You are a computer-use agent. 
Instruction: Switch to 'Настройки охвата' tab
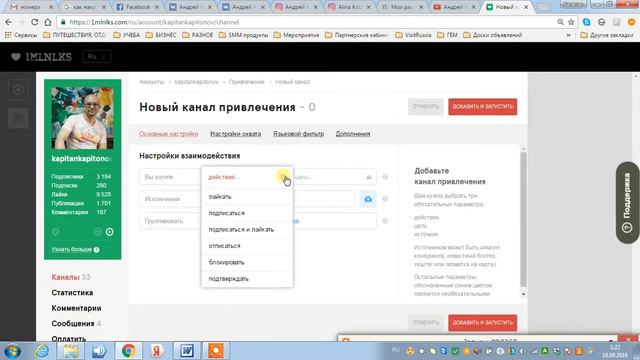(236, 134)
